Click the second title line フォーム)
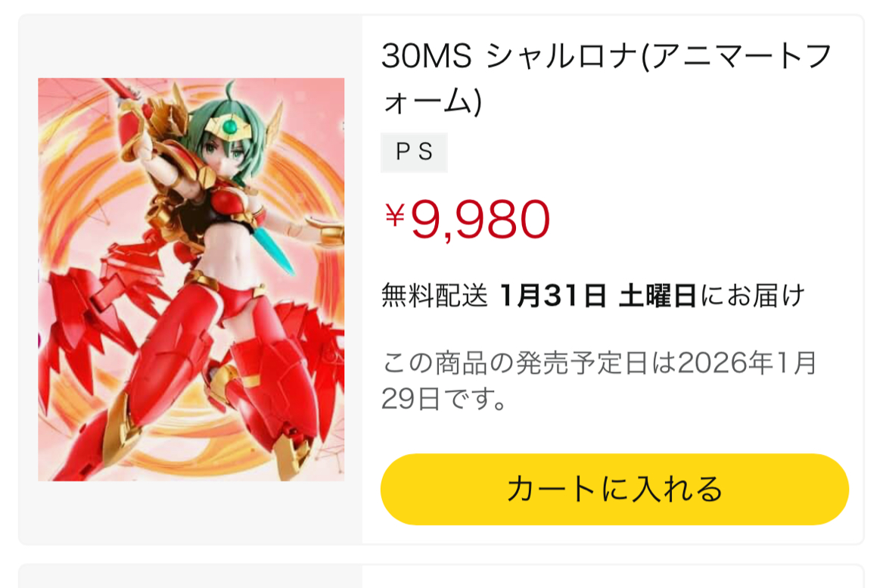883x588 pixels. coord(432,101)
